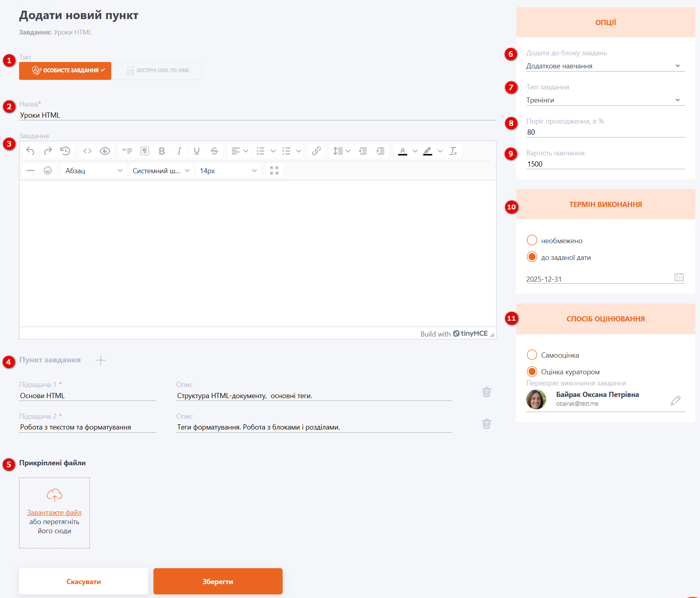Expand the 'Тренінги' task type dropdown

pyautogui.click(x=605, y=100)
